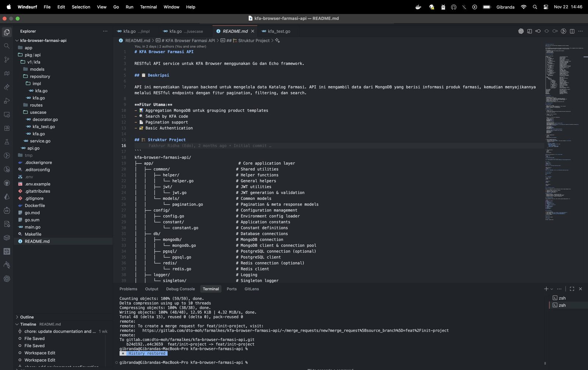The height and width of the screenshot is (370, 588).
Task: Open decorator.go in explorer
Action: [x=45, y=119]
